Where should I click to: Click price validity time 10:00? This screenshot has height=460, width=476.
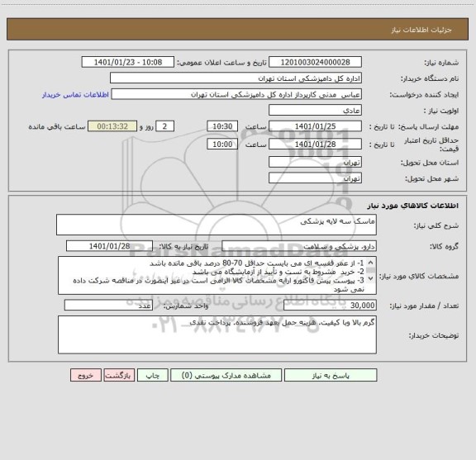(222, 145)
